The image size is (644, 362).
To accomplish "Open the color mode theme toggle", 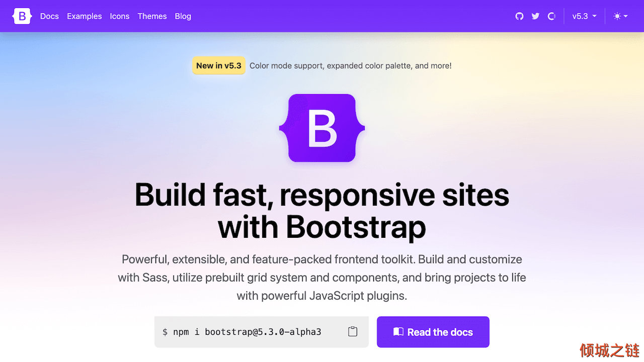I will (620, 16).
